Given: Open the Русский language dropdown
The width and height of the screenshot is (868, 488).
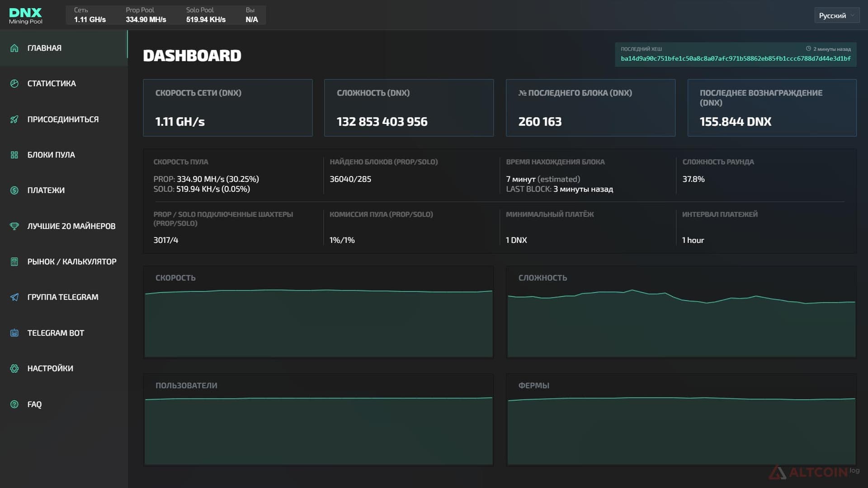Looking at the screenshot, I should [x=837, y=15].
